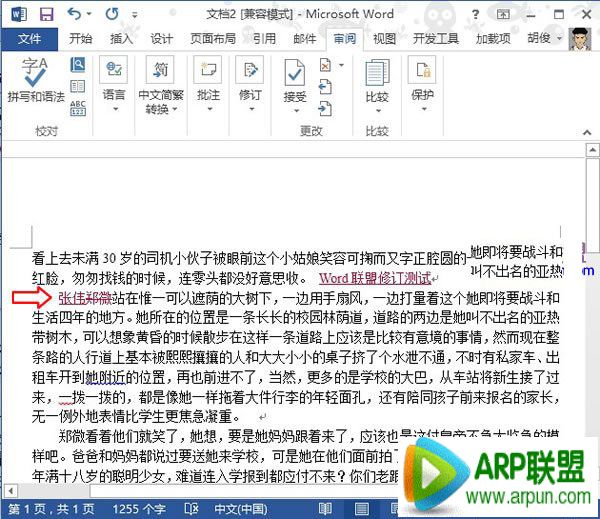Expand the 保护 dropdown arrow

click(x=424, y=109)
